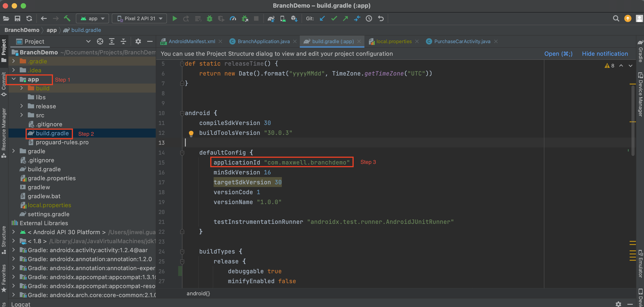
Task: Click Git push arrow icon
Action: coord(346,18)
